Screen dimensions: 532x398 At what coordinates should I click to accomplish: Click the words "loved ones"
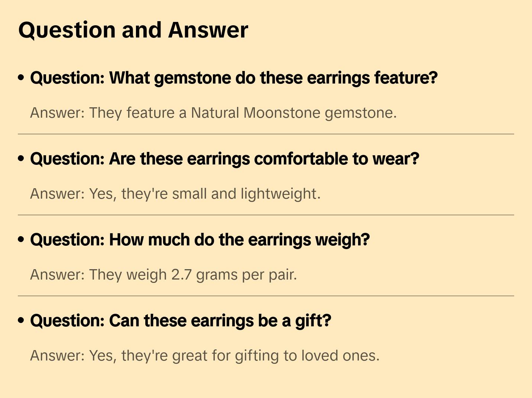340,356
